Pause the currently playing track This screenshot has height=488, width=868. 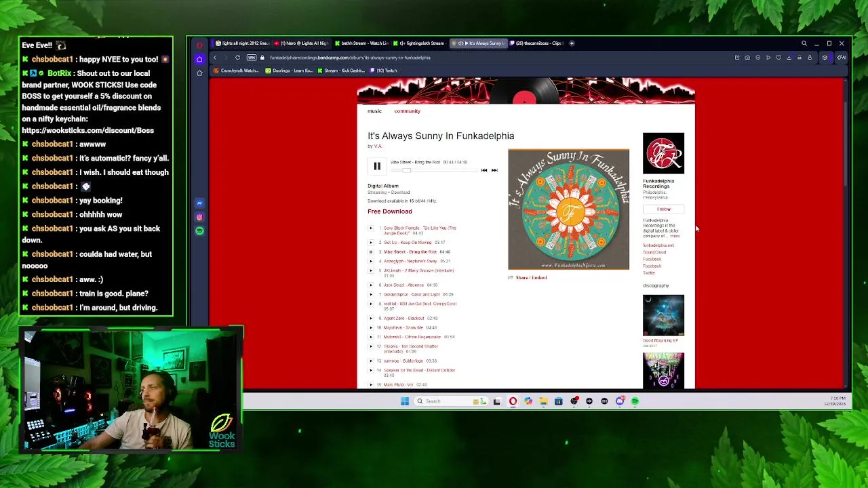point(377,166)
